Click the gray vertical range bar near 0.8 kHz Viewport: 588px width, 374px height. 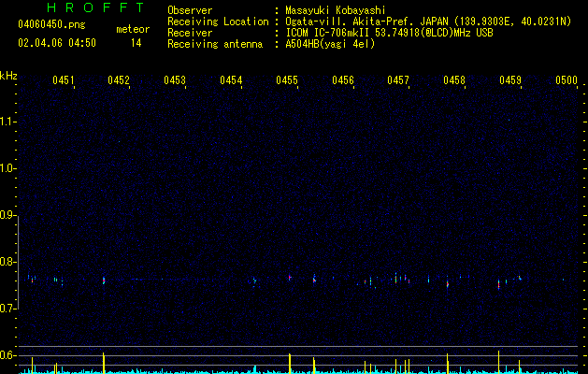(19, 262)
